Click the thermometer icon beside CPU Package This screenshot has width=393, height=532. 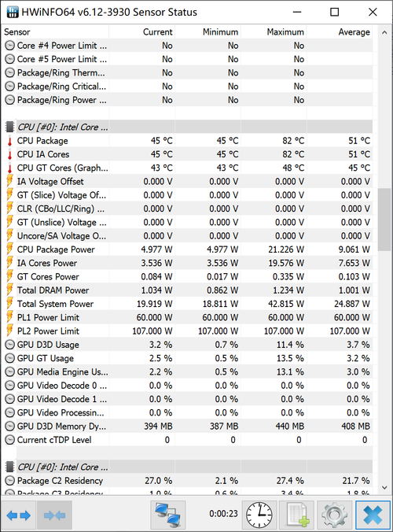(x=9, y=141)
